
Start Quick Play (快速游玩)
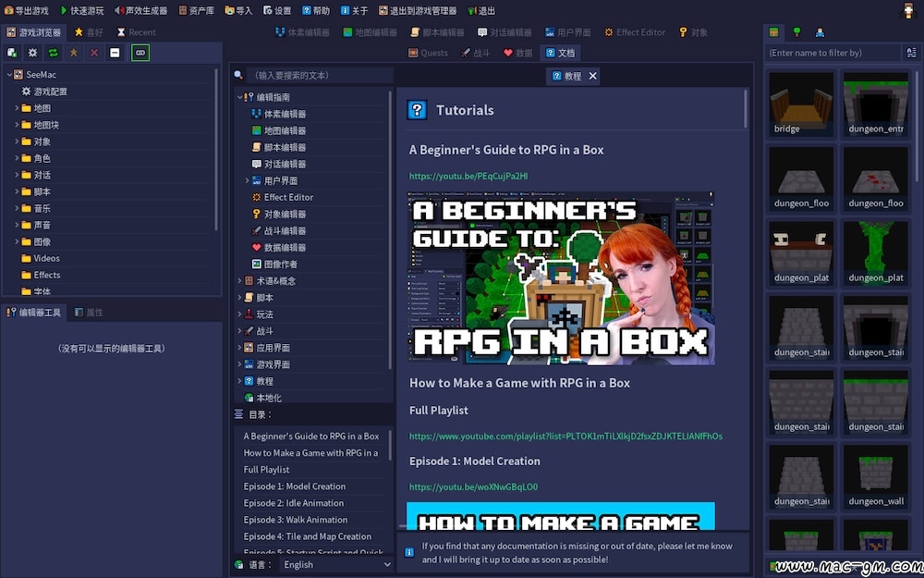(x=82, y=10)
